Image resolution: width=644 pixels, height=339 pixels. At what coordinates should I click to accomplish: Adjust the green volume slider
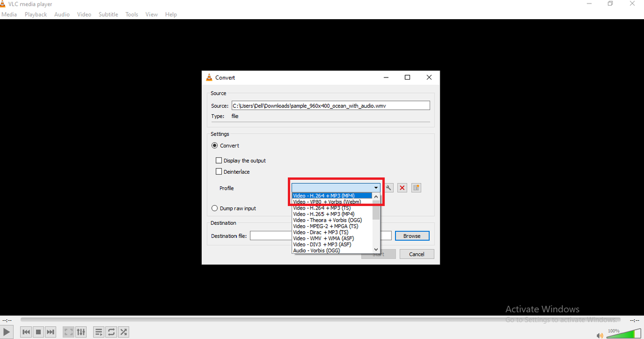[623, 334]
